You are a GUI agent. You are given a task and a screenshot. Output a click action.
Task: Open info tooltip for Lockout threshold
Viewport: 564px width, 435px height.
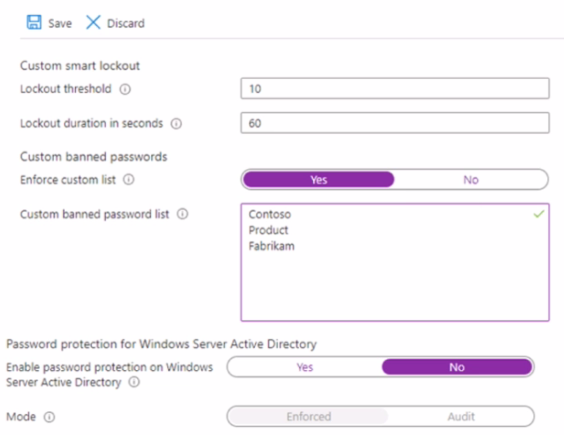coord(125,89)
